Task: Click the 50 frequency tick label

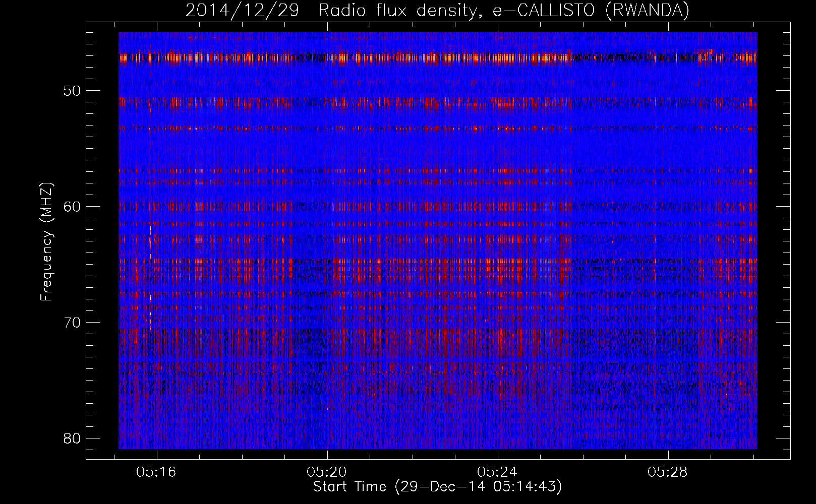Action: (72, 91)
